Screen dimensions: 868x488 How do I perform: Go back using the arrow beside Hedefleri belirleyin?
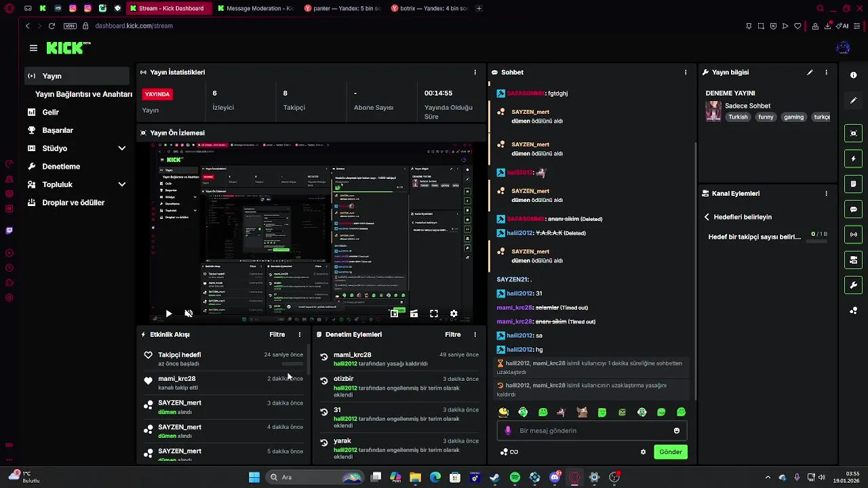point(707,217)
